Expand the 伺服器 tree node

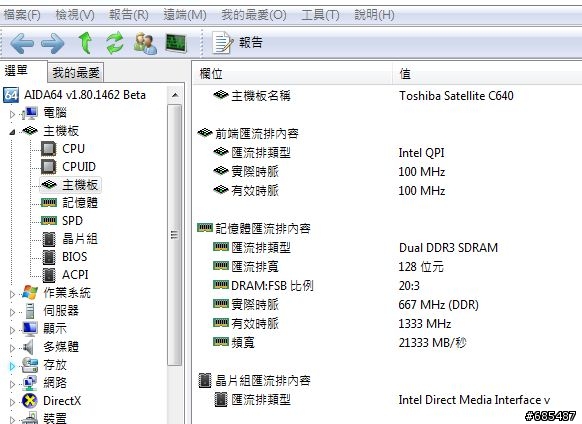point(12,312)
